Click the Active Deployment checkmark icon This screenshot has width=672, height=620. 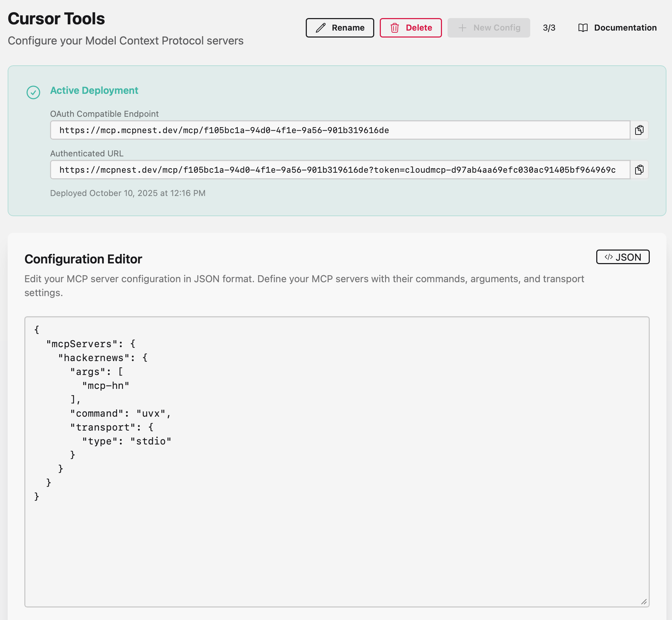click(x=33, y=92)
